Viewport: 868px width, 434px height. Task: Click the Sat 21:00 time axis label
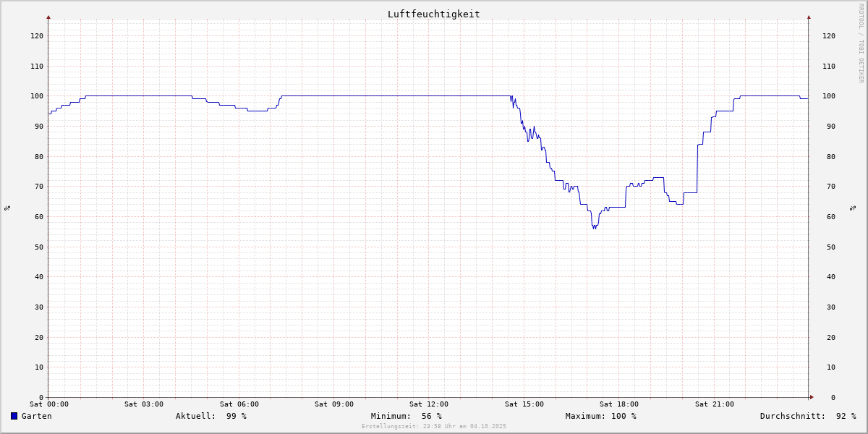click(714, 404)
